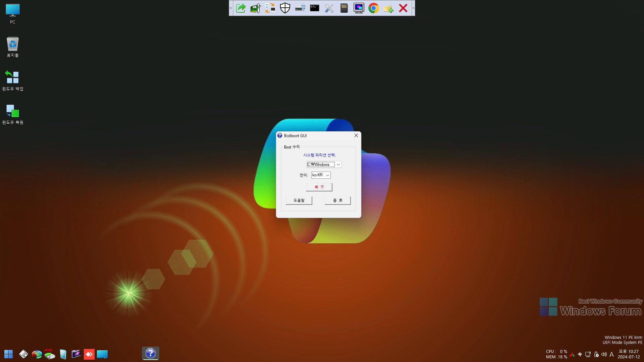Click the green share arrow icon in top toolbar

(241, 8)
